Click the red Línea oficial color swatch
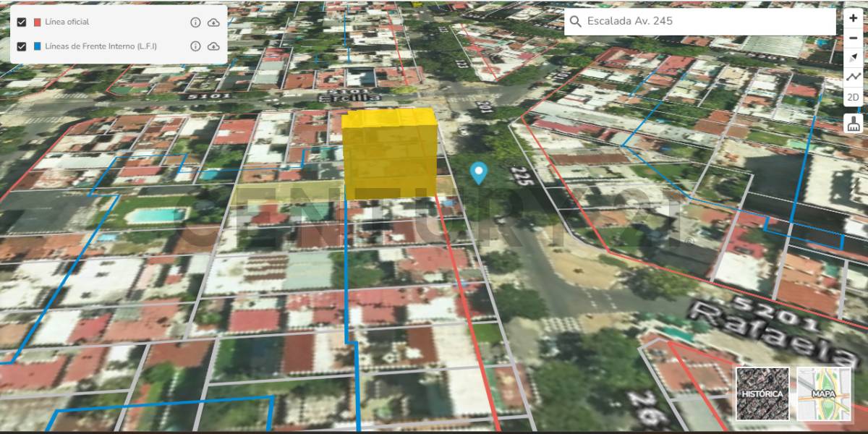Image resolution: width=868 pixels, height=434 pixels. tap(38, 22)
